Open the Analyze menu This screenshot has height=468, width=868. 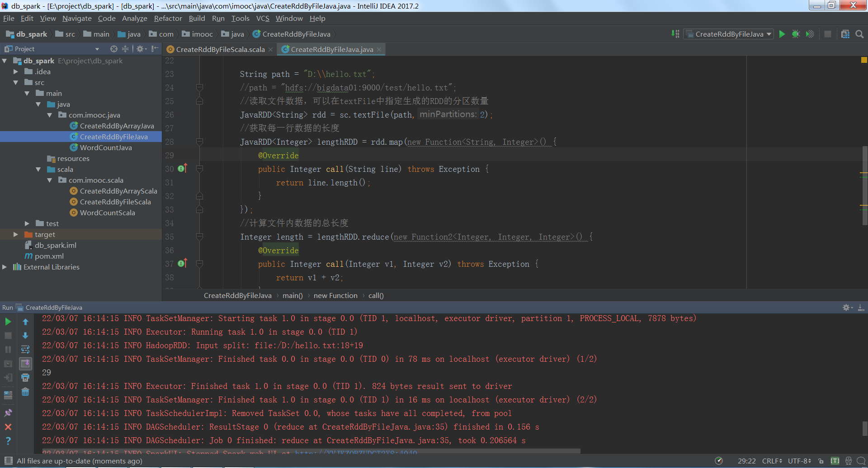pos(134,19)
